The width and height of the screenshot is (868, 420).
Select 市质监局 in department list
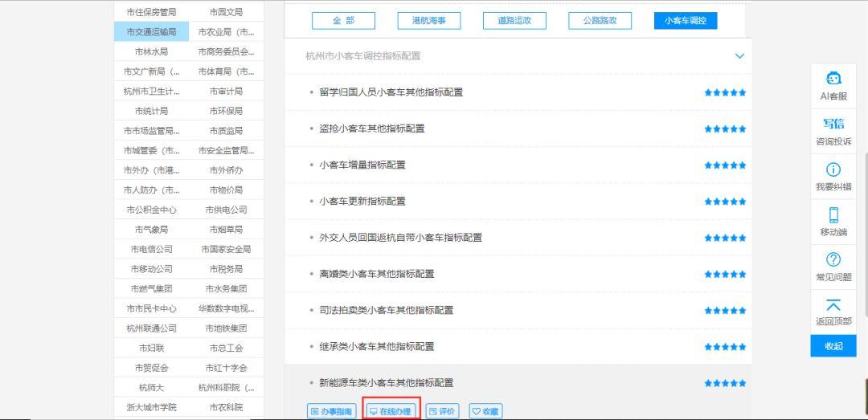point(226,131)
